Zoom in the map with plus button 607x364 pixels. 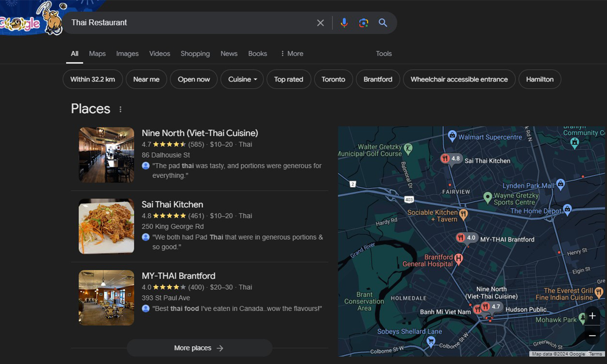592,316
